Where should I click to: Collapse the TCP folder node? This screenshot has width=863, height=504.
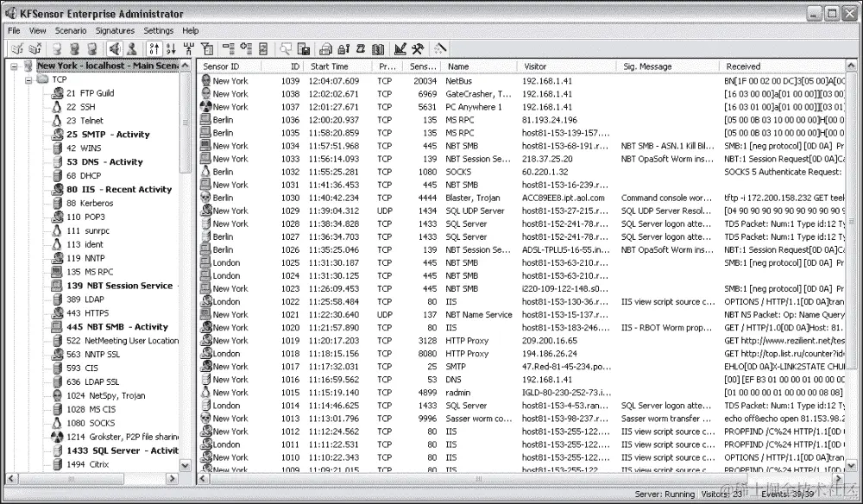(x=28, y=79)
